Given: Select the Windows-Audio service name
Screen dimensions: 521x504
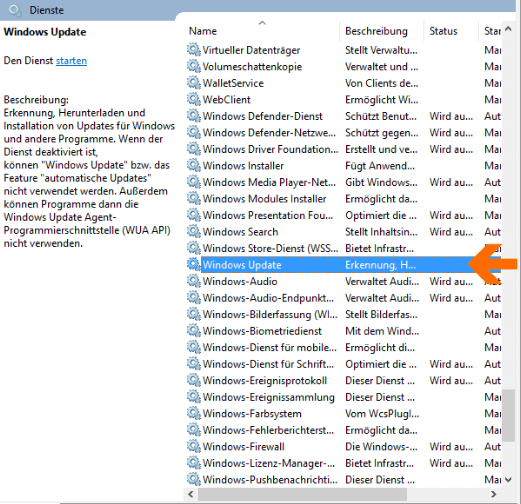Looking at the screenshot, I should pyautogui.click(x=240, y=281).
